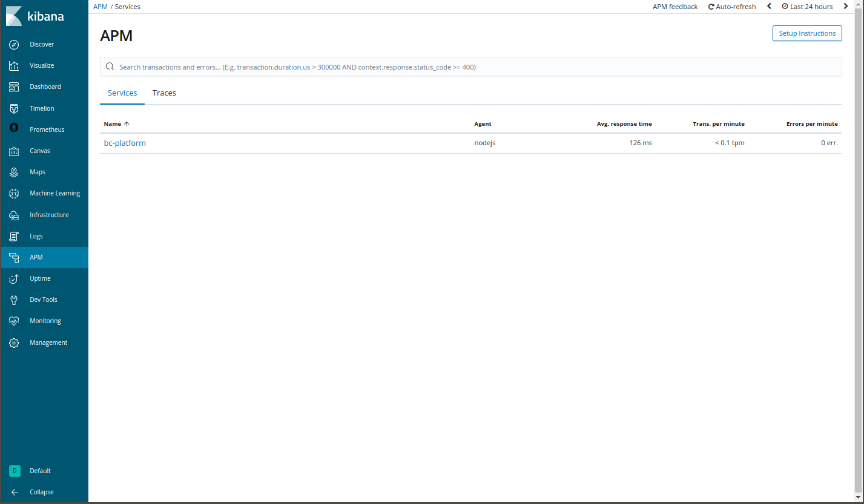The image size is (864, 504).
Task: Open Visualize menu label
Action: coord(42,65)
